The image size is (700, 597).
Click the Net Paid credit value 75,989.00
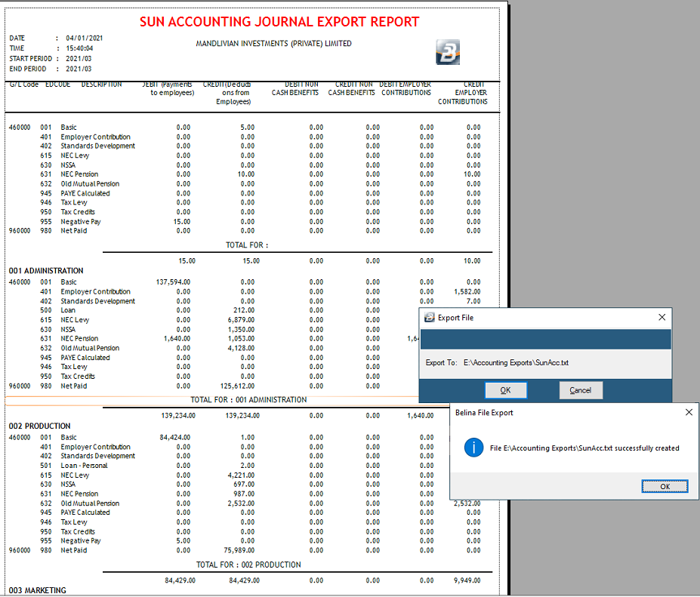tap(239, 550)
